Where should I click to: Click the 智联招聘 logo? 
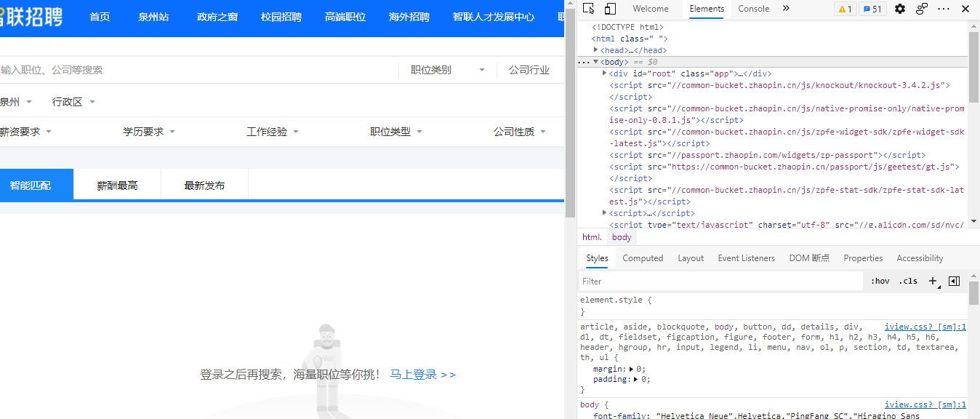pyautogui.click(x=31, y=17)
